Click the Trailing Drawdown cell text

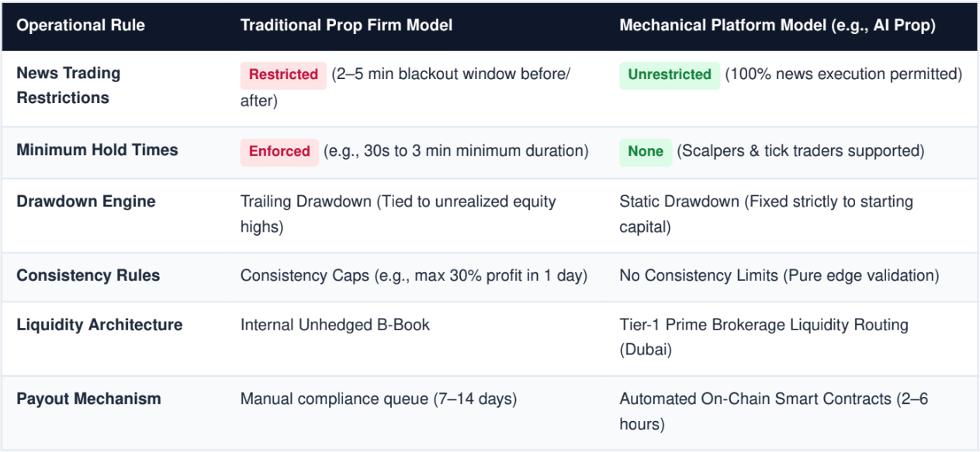[398, 214]
